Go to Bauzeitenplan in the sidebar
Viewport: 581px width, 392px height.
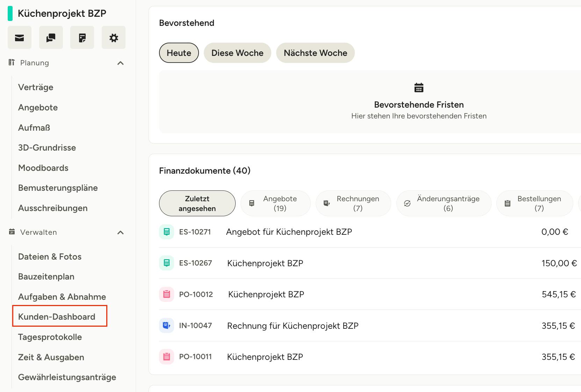coord(46,277)
